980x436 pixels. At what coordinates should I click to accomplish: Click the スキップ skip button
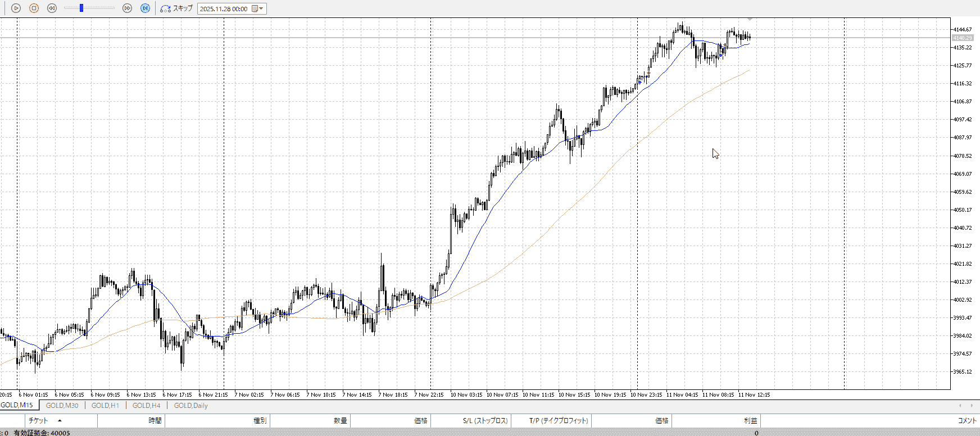176,8
